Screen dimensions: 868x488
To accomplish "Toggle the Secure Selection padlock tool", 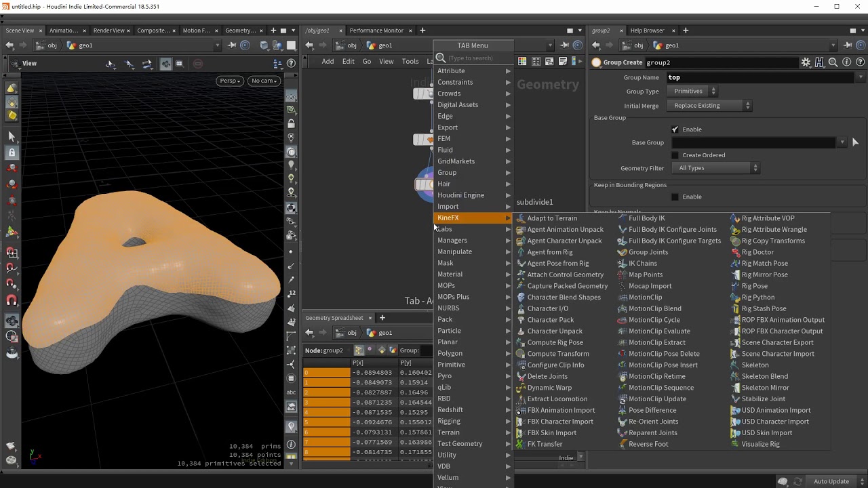I will coord(12,152).
